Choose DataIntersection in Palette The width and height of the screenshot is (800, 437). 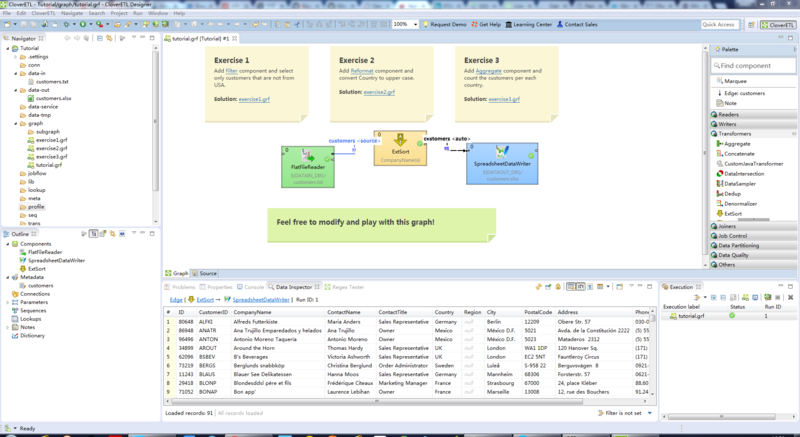pos(740,174)
